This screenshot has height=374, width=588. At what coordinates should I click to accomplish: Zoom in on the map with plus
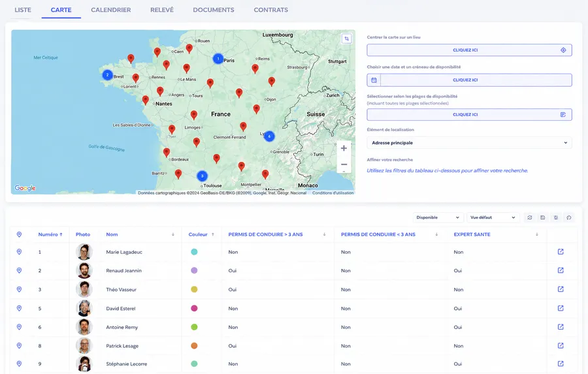coord(344,148)
